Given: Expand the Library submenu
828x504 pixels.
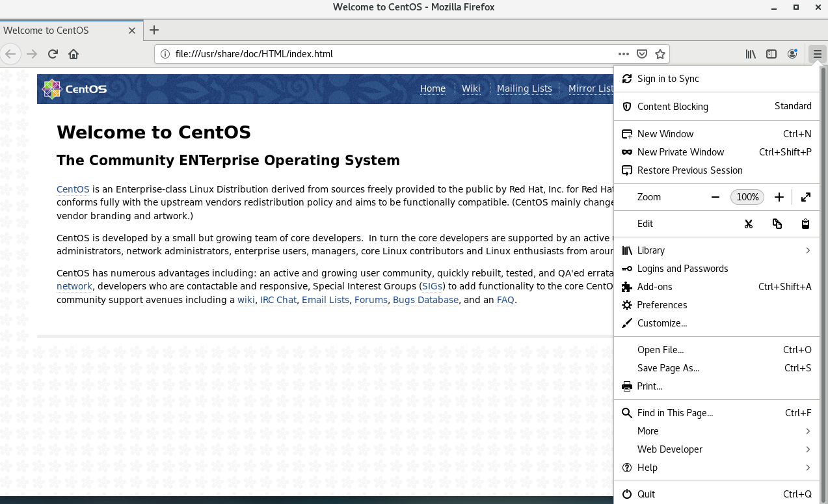Looking at the screenshot, I should pyautogui.click(x=715, y=250).
